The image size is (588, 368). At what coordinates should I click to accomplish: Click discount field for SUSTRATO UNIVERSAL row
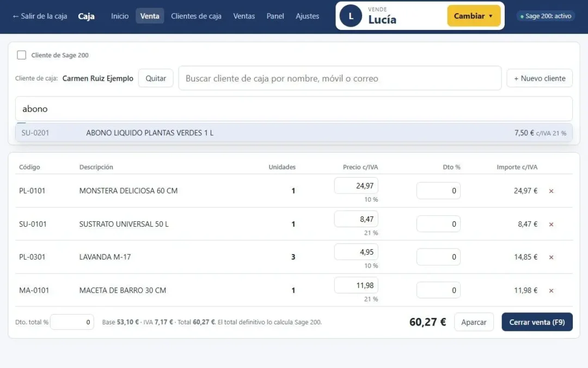click(438, 224)
